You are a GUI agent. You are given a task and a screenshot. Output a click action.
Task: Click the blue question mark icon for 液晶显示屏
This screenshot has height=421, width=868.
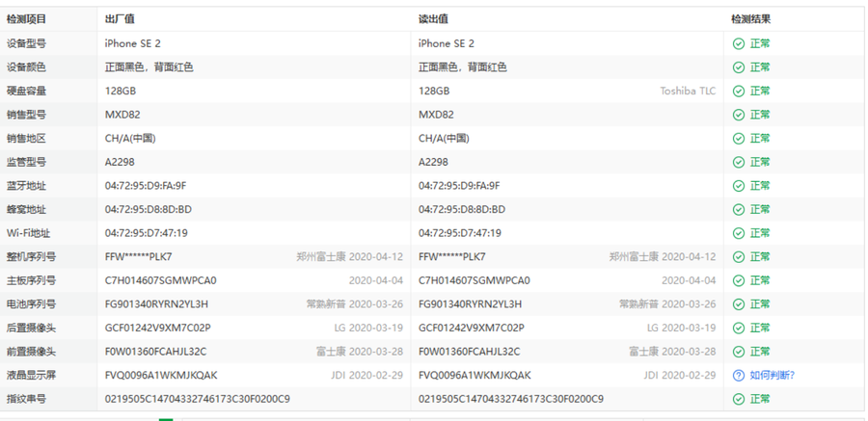pyautogui.click(x=738, y=375)
